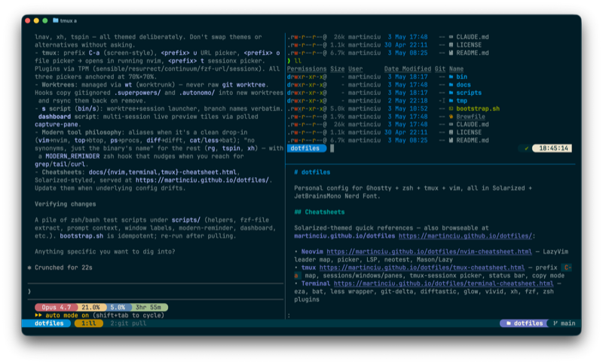This screenshot has height=364, width=603.
Task: Click the shell cursor after the dotfiles prompt
Action: [x=332, y=148]
